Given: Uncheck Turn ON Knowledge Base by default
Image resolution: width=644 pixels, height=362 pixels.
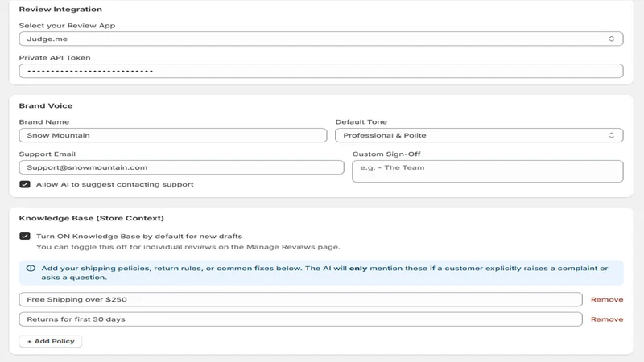Looking at the screenshot, I should [25, 237].
